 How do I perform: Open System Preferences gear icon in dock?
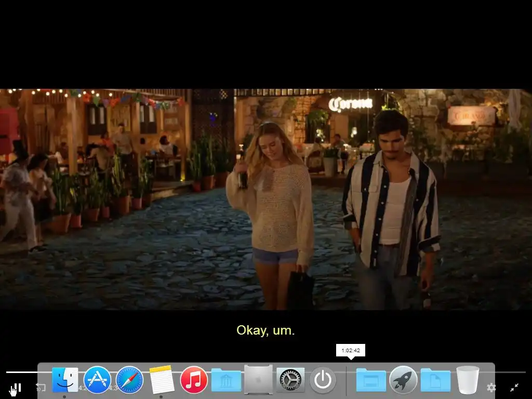click(x=290, y=380)
